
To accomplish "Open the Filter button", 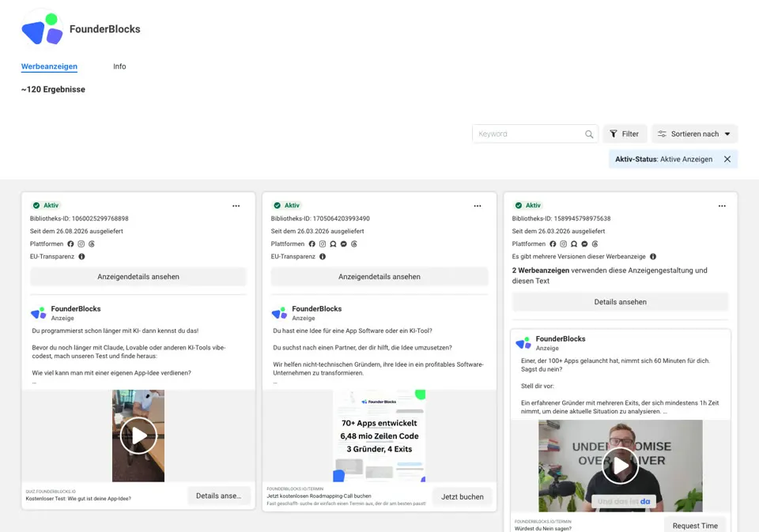I will (x=625, y=134).
